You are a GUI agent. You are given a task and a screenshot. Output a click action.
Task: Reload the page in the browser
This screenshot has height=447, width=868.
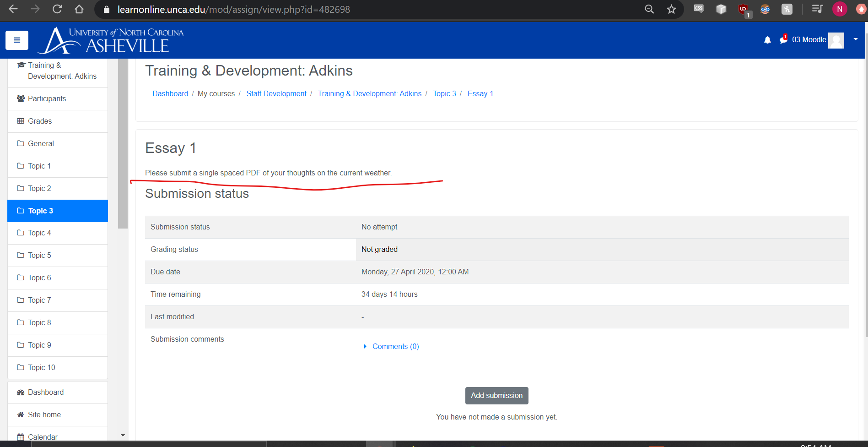coord(57,10)
